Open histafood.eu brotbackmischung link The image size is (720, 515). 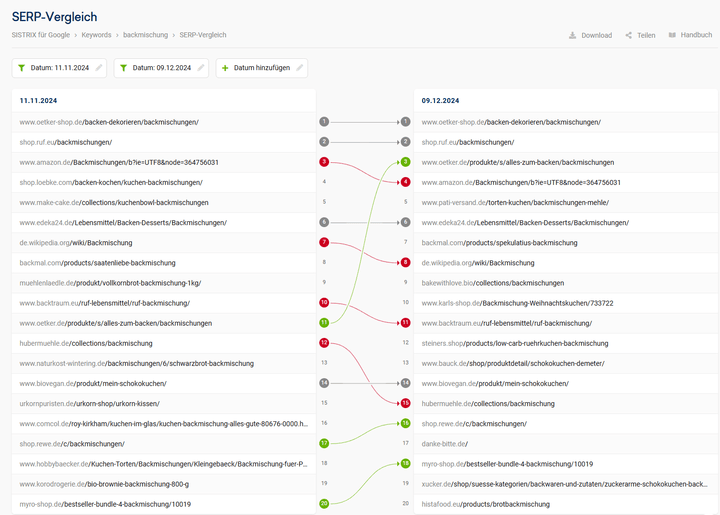485,504
